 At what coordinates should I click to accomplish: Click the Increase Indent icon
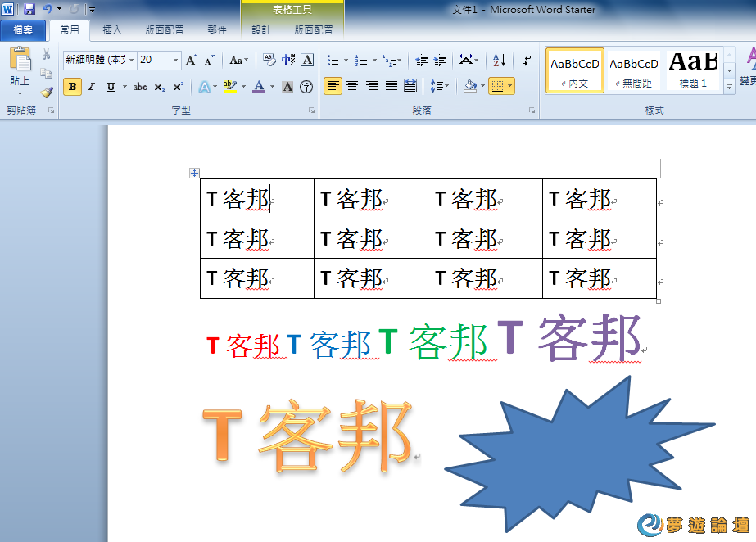pos(441,60)
